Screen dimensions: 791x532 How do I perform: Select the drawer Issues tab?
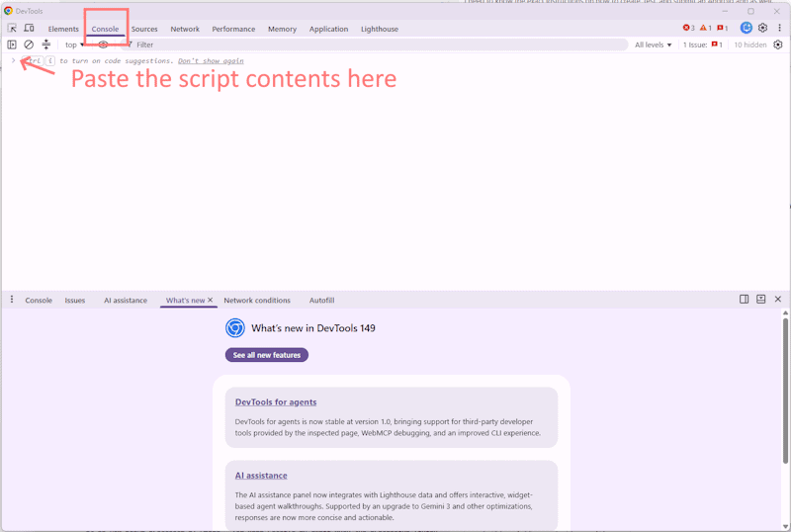point(75,301)
